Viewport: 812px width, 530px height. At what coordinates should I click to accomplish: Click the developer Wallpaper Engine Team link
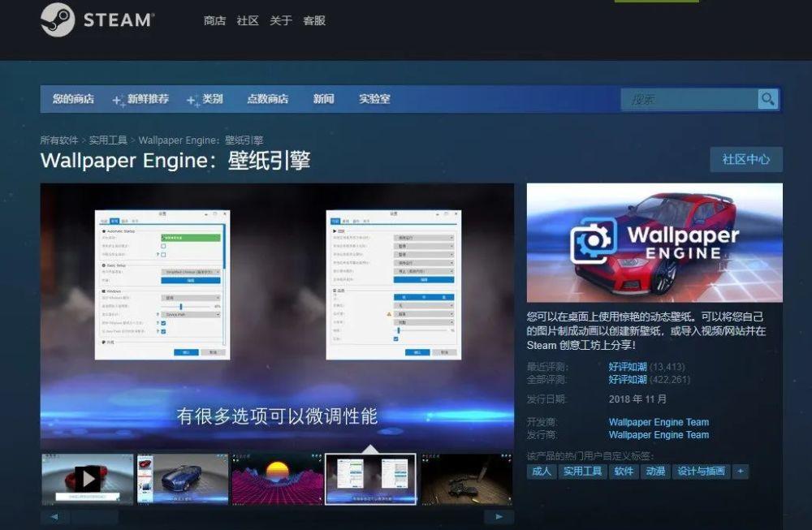point(659,422)
